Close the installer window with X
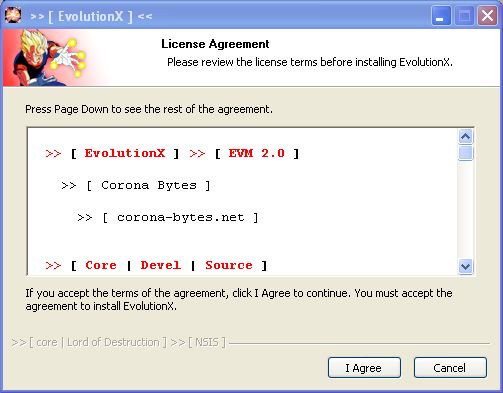Screen dimensions: 503x393 487,16
